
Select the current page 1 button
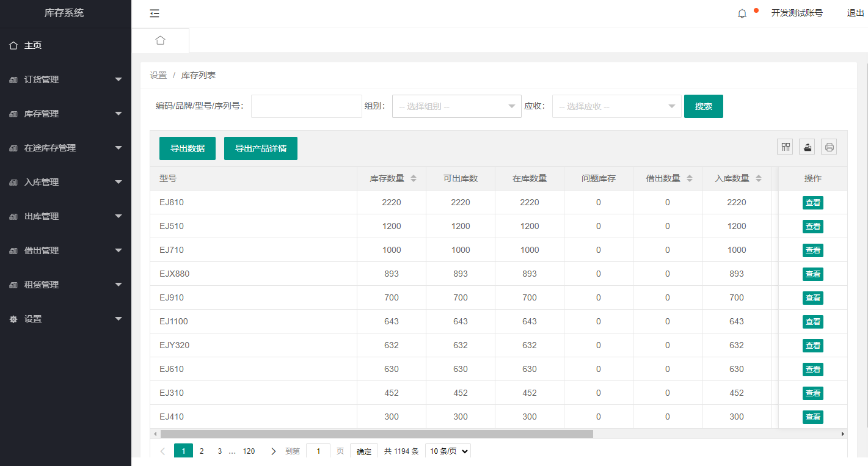pos(183,451)
